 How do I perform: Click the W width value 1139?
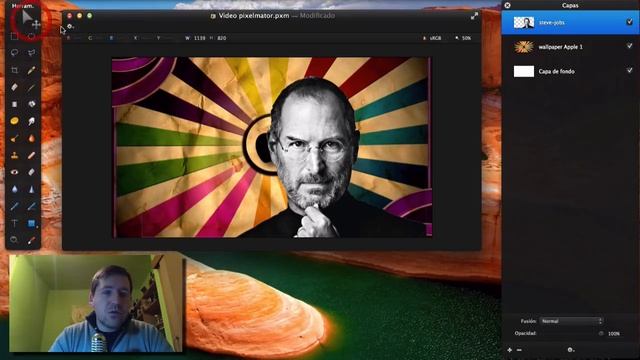tap(200, 38)
